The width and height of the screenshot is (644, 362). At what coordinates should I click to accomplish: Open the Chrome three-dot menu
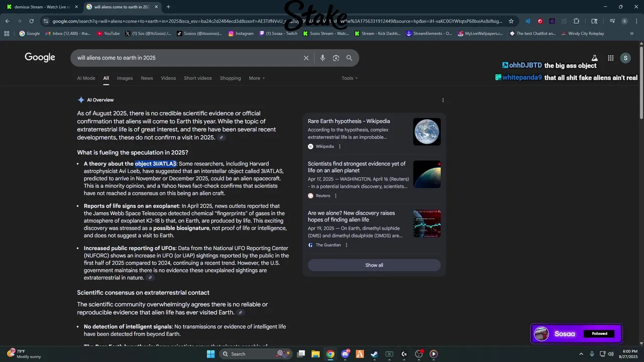(x=636, y=21)
